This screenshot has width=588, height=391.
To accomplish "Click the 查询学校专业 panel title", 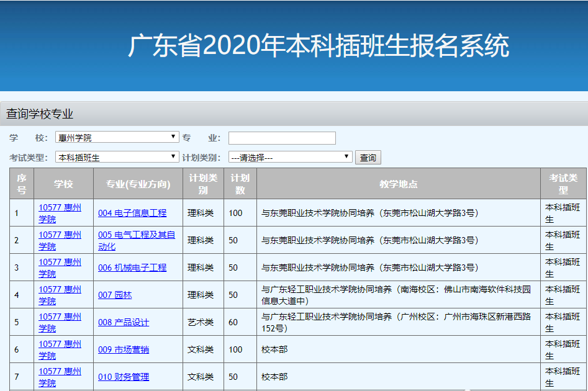I will pyautogui.click(x=40, y=114).
